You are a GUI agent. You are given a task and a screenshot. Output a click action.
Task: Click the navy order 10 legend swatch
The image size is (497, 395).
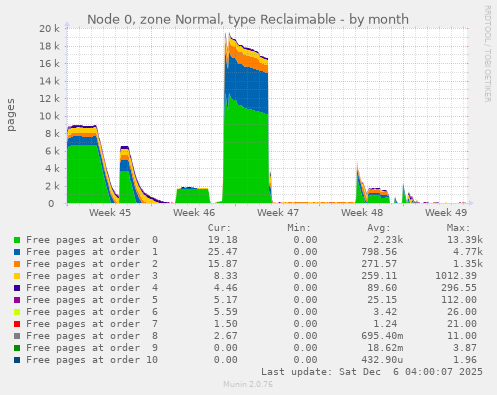(x=17, y=360)
